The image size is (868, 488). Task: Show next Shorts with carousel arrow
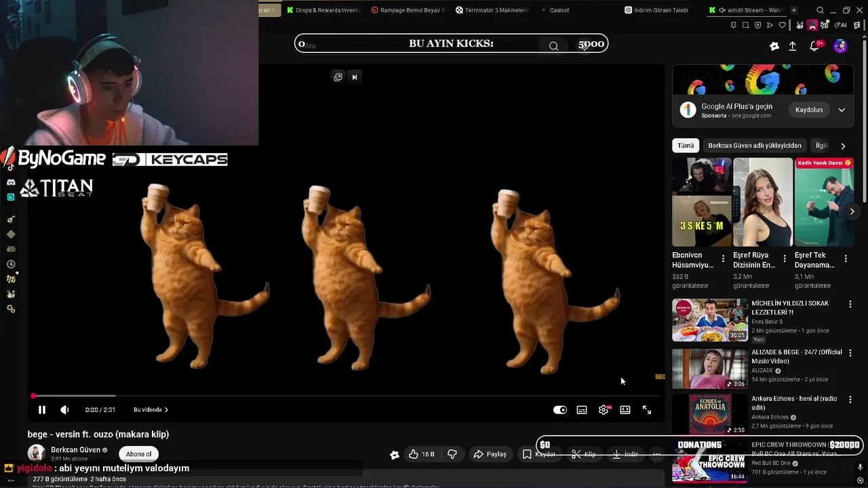pos(852,211)
